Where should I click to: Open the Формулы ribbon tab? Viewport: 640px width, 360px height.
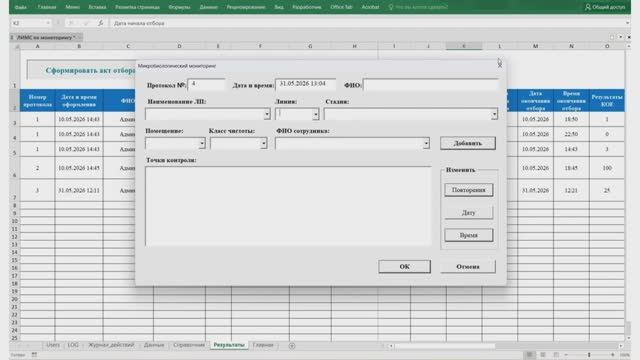pos(179,7)
